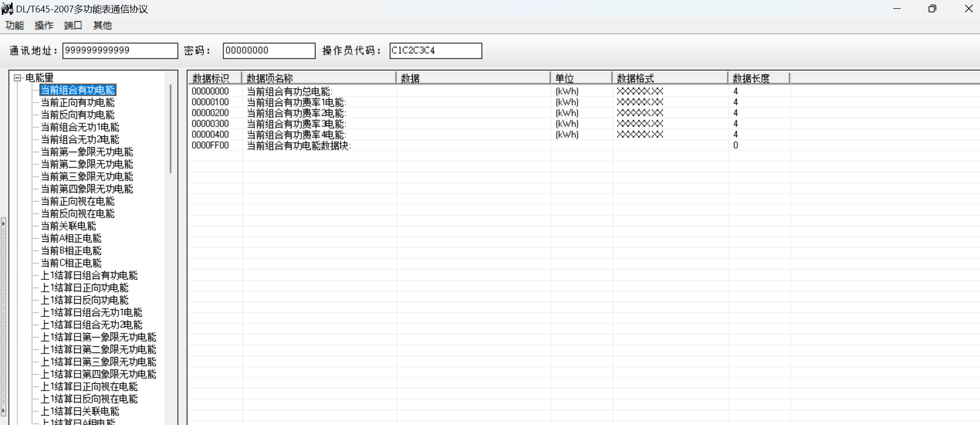Select 上1结算日关联电能 tree item
Image resolution: width=980 pixels, height=425 pixels.
(x=80, y=411)
